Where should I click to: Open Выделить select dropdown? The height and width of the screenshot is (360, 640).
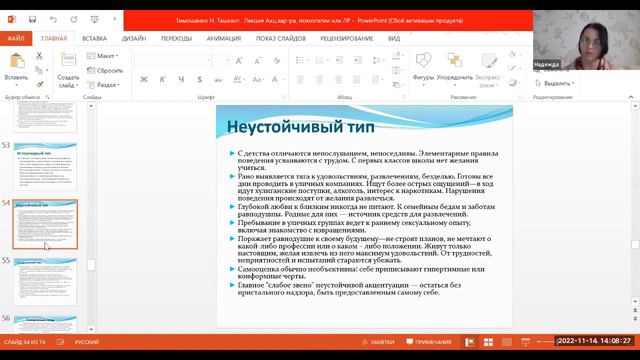(554, 83)
